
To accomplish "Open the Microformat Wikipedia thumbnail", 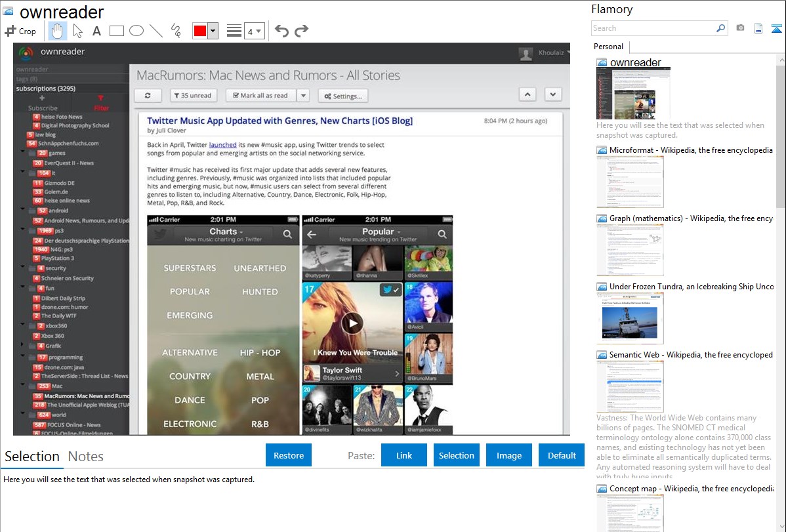I will click(630, 182).
